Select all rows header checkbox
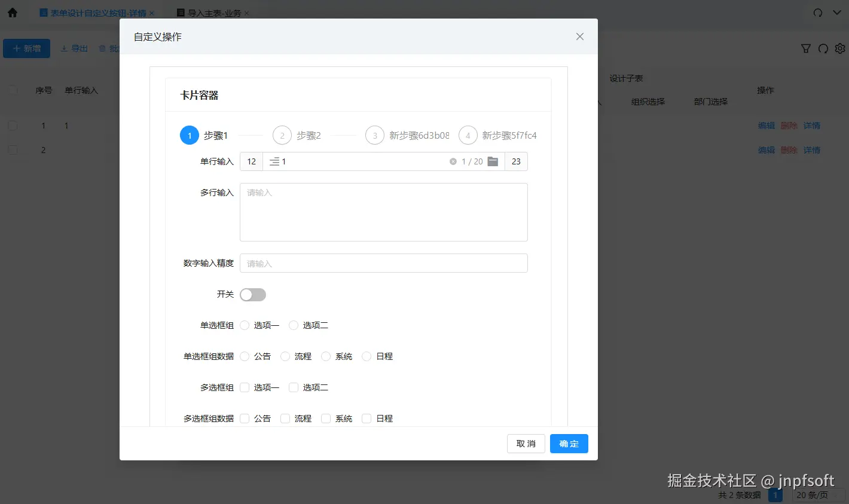 click(13, 90)
